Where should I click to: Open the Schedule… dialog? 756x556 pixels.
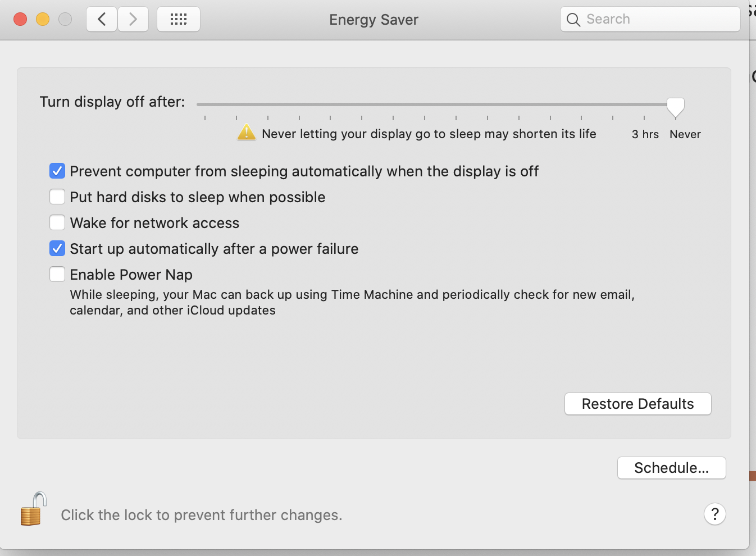pyautogui.click(x=671, y=468)
